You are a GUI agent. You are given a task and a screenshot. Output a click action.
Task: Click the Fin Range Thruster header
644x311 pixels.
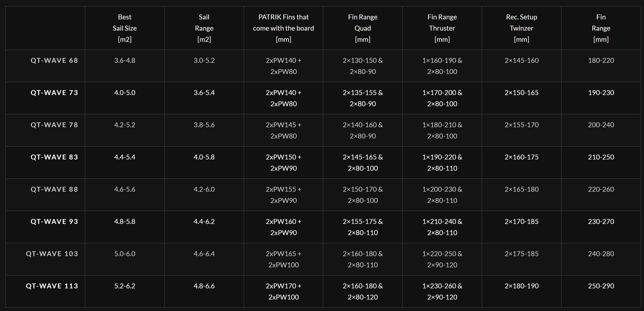[442, 28]
